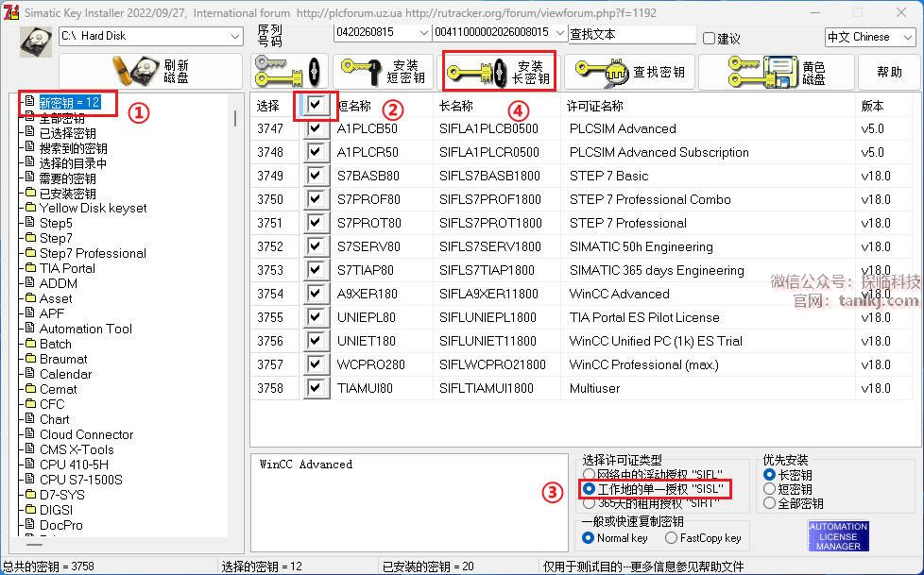Viewport: 924px width, 575px height.
Task: Click the folder icon beside Asset
Action: pos(30,298)
